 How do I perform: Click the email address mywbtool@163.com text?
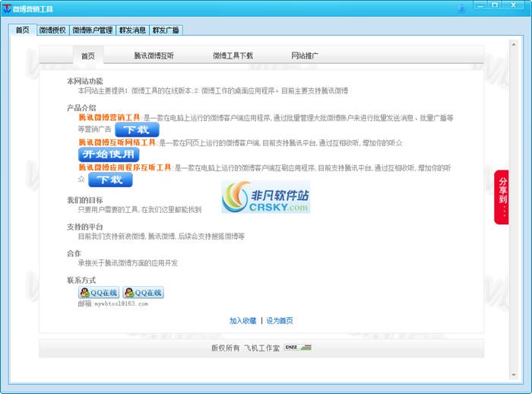121,303
